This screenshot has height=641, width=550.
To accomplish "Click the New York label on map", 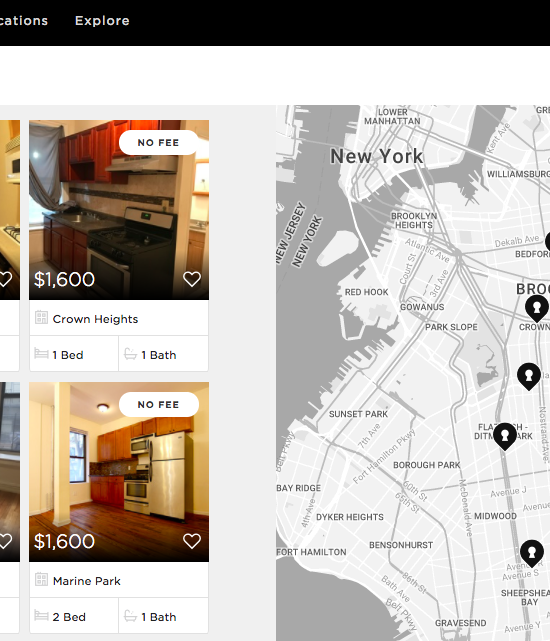I will point(377,156).
